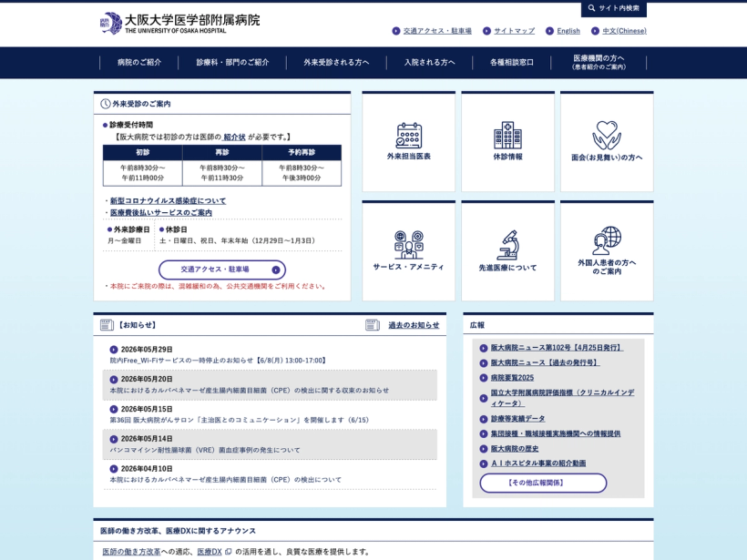The width and height of the screenshot is (747, 560).
Task: Open the 第36回 がんサロン notice
Action: [x=240, y=420]
